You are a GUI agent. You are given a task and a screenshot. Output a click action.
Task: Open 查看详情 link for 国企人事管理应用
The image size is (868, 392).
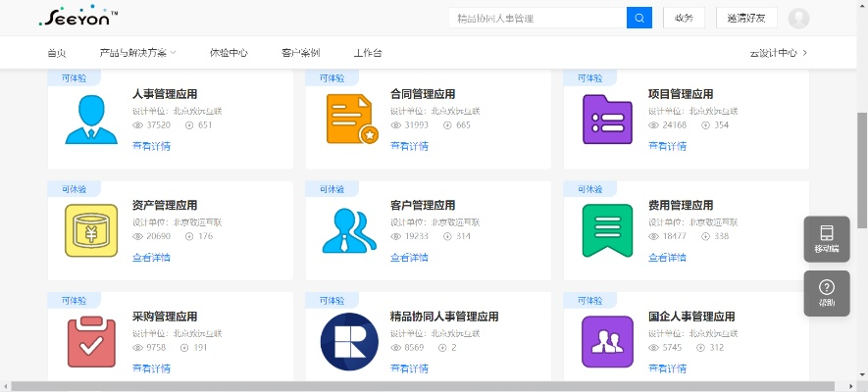667,368
